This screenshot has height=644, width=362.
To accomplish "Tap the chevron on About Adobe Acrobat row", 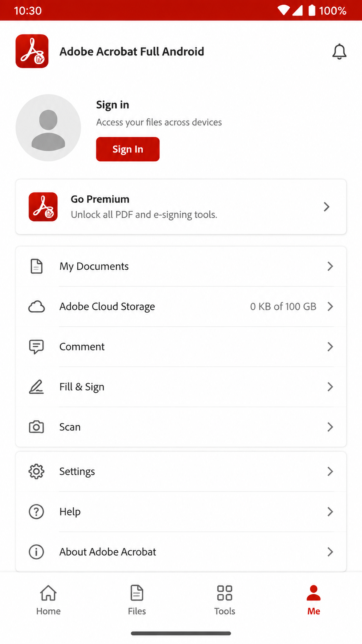I will (x=330, y=552).
